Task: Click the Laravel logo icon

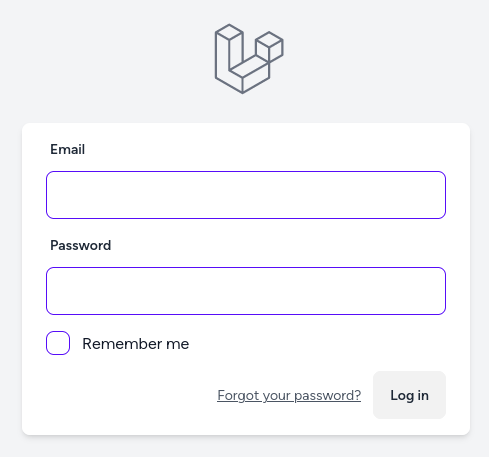Action: 249,59
